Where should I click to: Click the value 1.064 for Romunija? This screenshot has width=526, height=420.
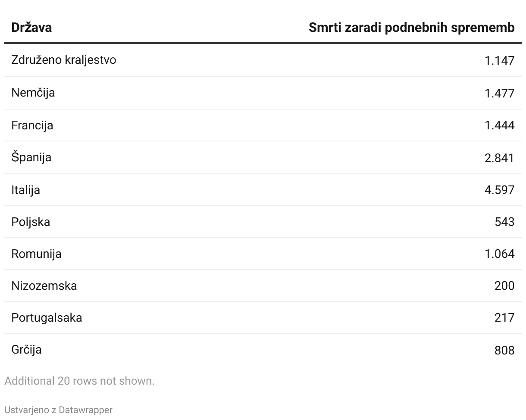[499, 254]
